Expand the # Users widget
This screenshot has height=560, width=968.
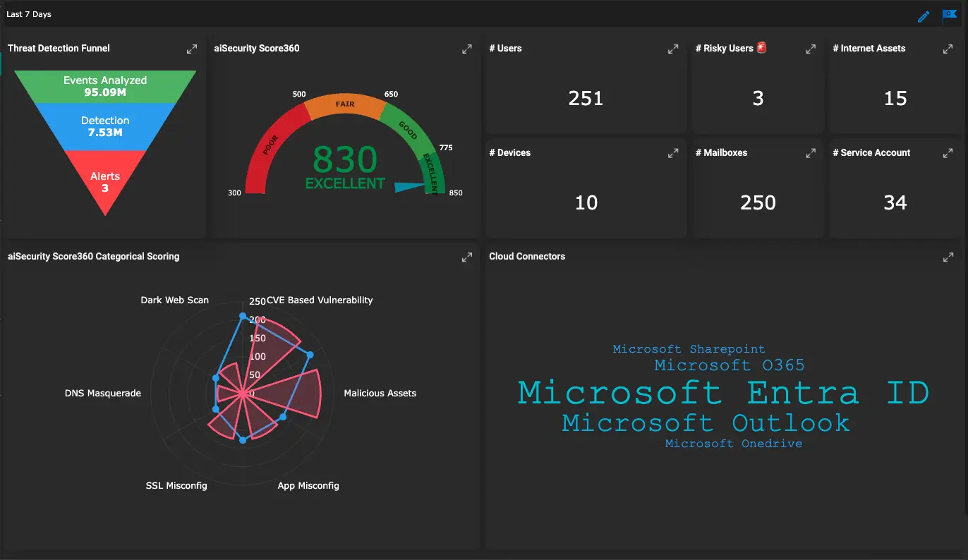pyautogui.click(x=673, y=49)
